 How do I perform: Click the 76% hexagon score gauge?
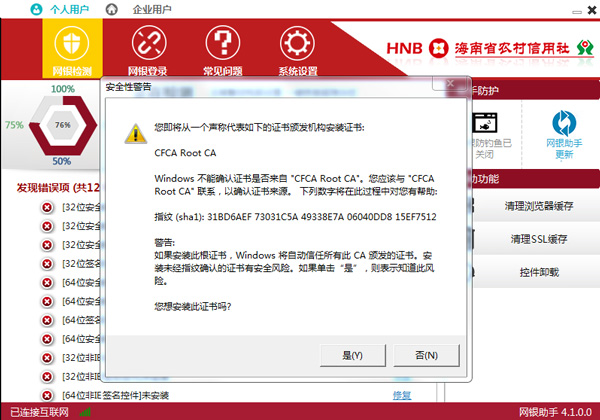click(63, 125)
